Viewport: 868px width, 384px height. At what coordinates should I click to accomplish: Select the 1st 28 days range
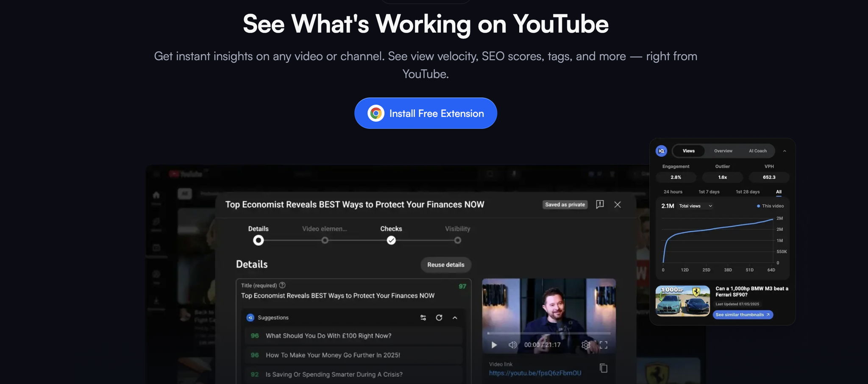pyautogui.click(x=748, y=192)
